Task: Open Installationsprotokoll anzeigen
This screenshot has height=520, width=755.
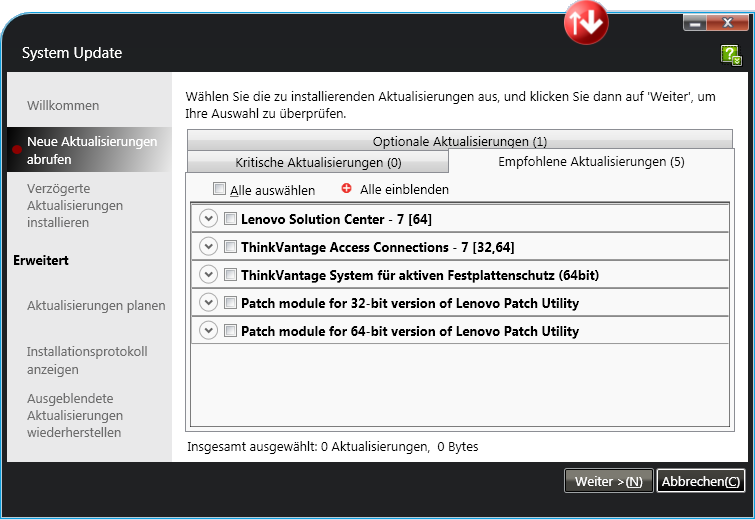Action: pos(87,360)
